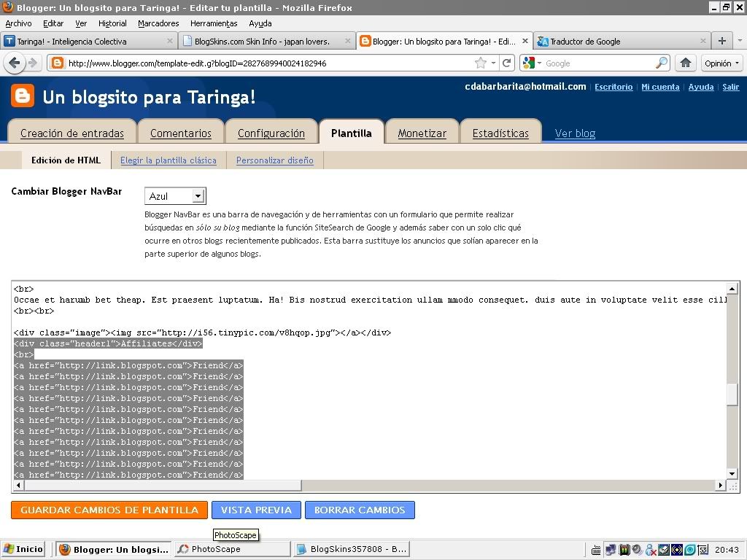Switch to Traductor de Google tab
Screen dimensions: 747x560
(x=622, y=41)
